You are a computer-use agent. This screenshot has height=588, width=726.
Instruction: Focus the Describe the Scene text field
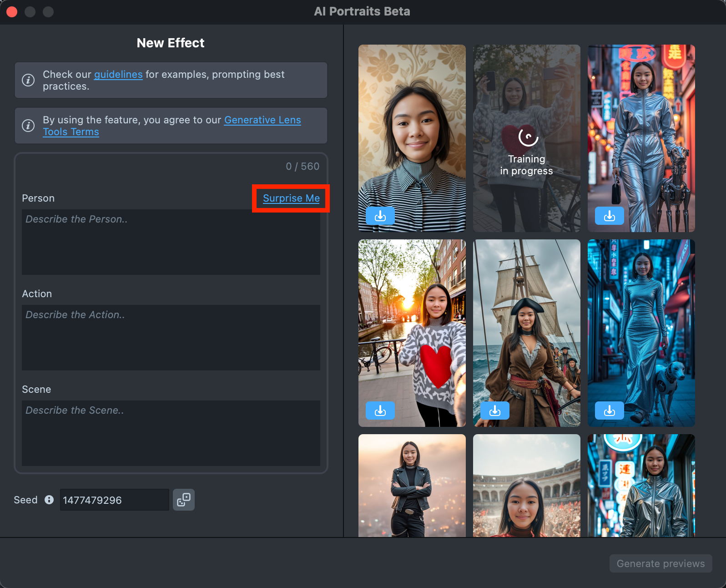pos(171,433)
